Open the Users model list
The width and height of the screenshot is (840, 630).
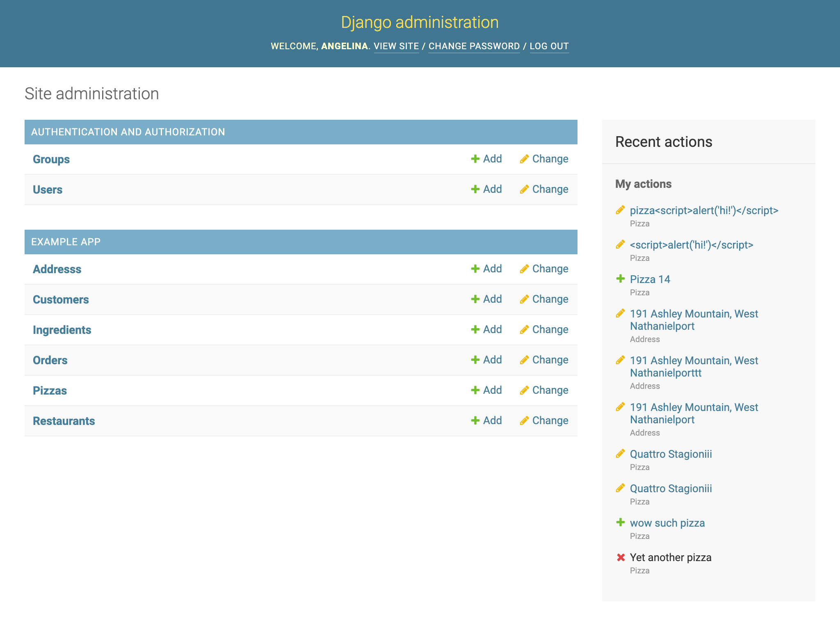tap(48, 189)
